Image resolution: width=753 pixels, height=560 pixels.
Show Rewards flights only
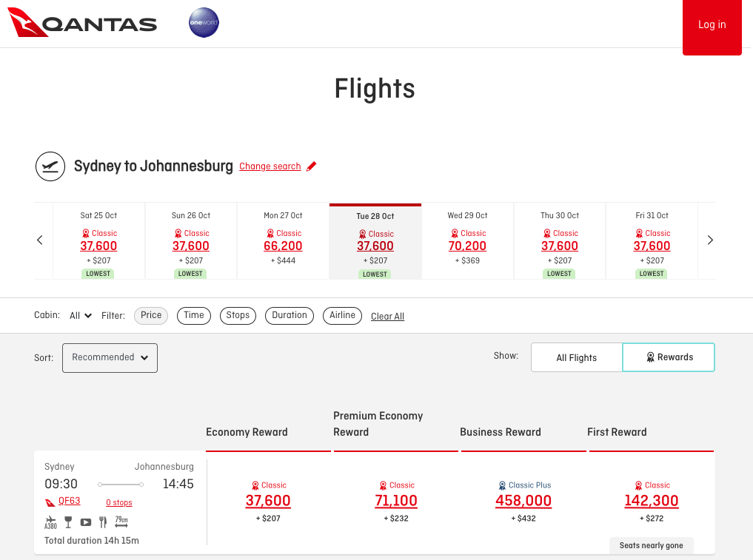click(x=669, y=357)
